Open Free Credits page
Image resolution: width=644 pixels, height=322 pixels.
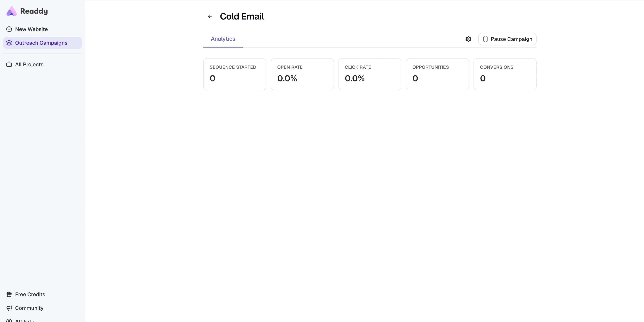click(30, 294)
